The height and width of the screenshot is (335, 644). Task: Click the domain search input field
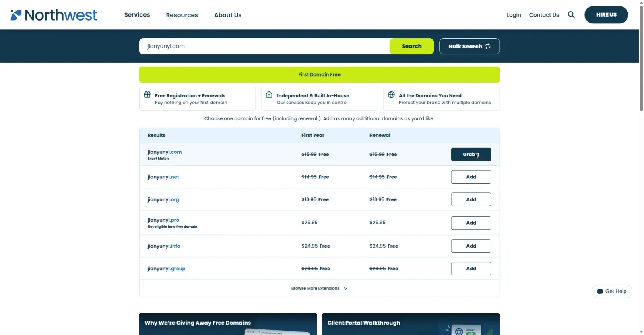(264, 46)
